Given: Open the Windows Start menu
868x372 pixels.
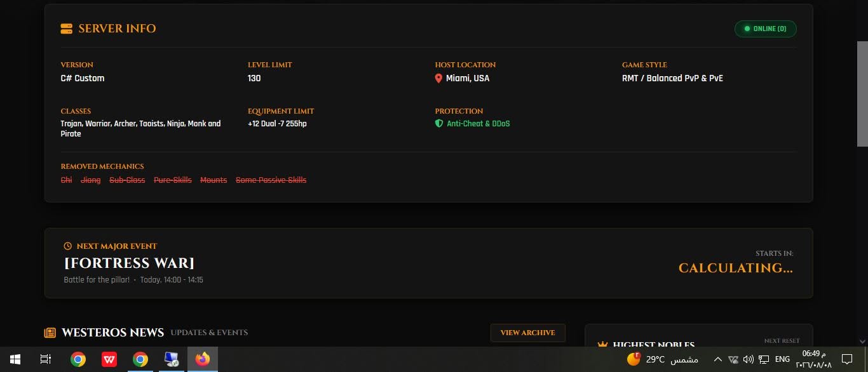Looking at the screenshot, I should tap(15, 359).
